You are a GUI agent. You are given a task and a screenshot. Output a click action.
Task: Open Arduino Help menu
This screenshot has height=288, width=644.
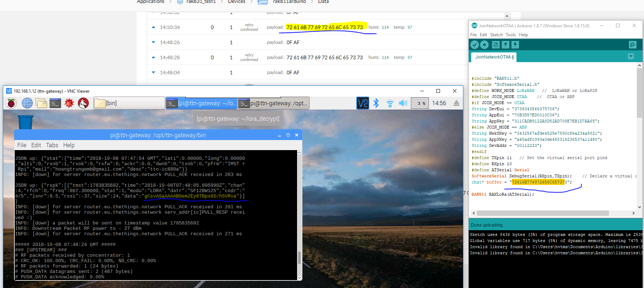(523, 35)
